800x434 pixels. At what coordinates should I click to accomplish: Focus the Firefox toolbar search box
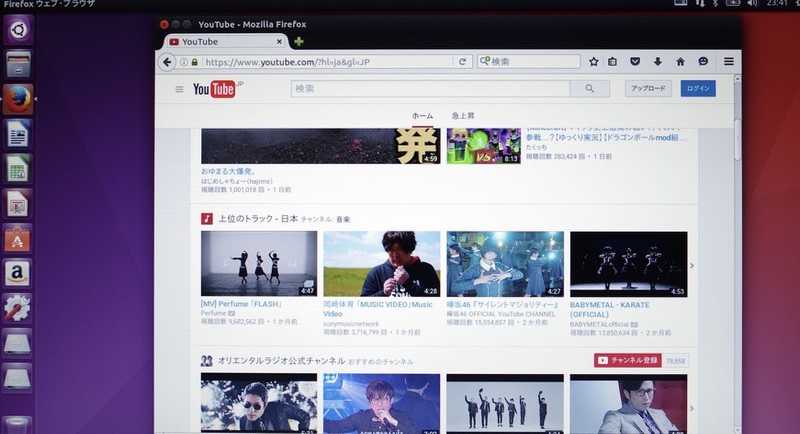(x=529, y=62)
